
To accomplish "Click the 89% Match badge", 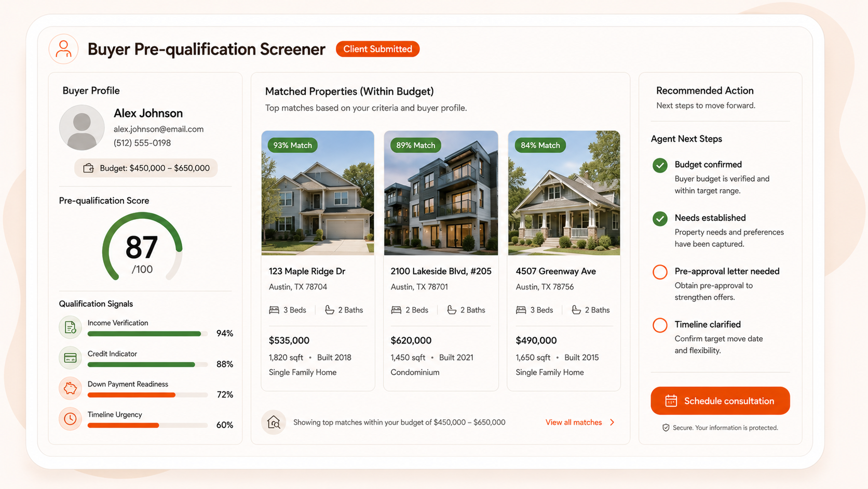I will (415, 145).
